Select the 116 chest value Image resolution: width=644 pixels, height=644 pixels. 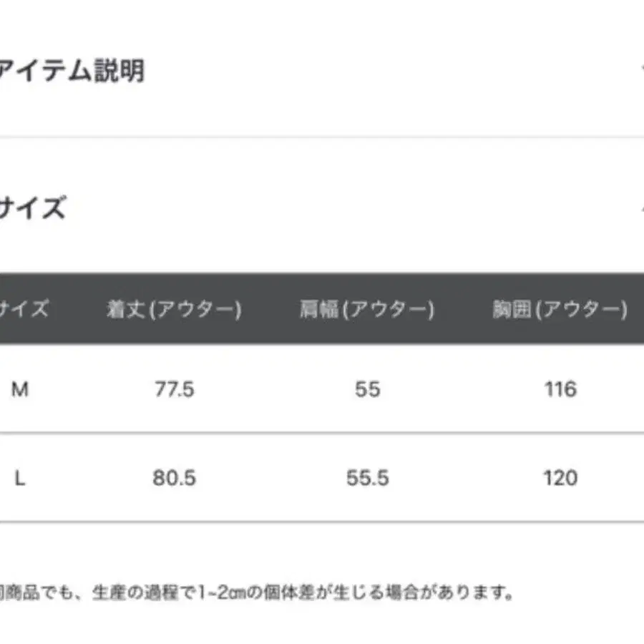[x=560, y=389]
